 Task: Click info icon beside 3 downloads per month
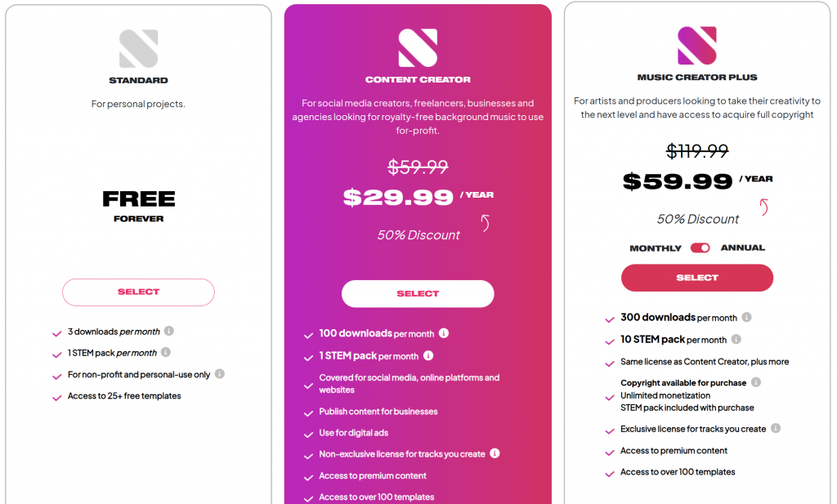pos(168,331)
